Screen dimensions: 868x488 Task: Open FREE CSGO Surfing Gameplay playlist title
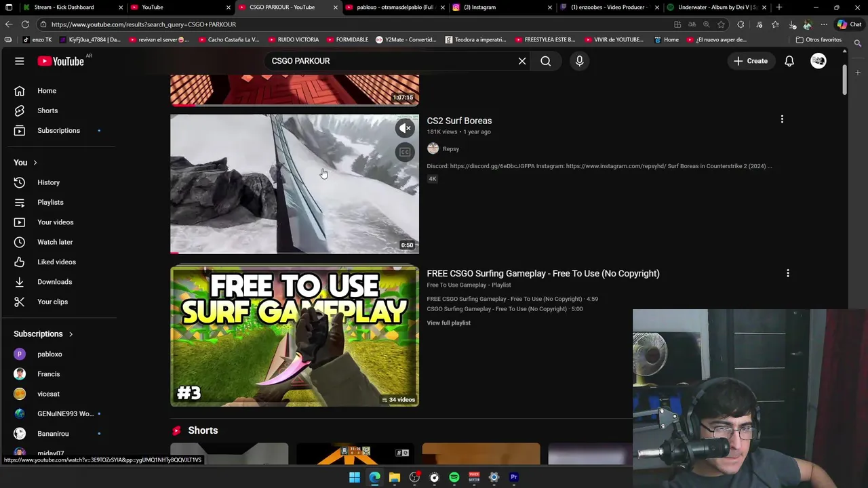542,273
